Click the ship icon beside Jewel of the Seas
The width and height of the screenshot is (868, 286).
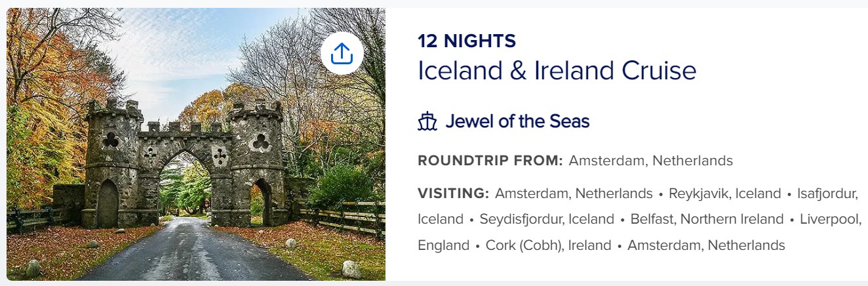coord(427,121)
